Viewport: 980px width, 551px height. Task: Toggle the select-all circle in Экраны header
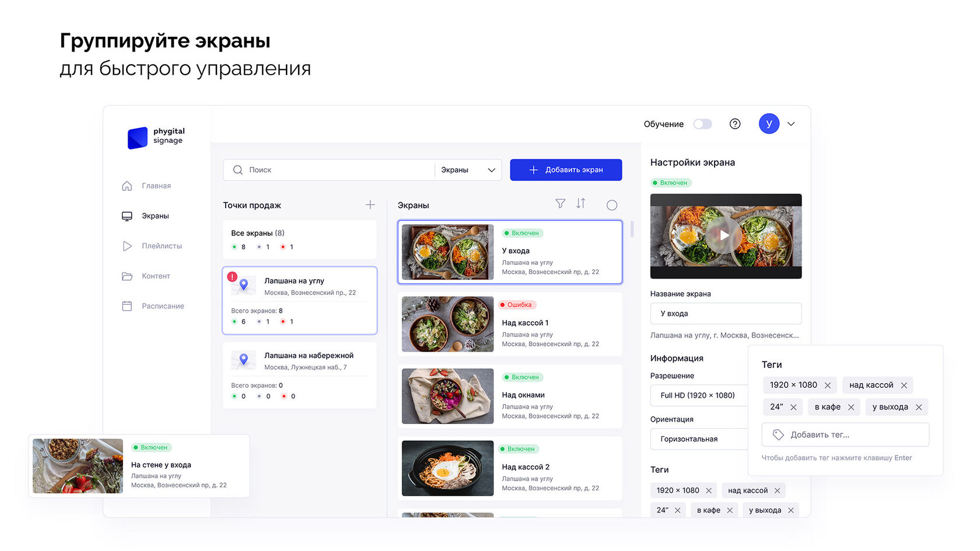tap(612, 205)
